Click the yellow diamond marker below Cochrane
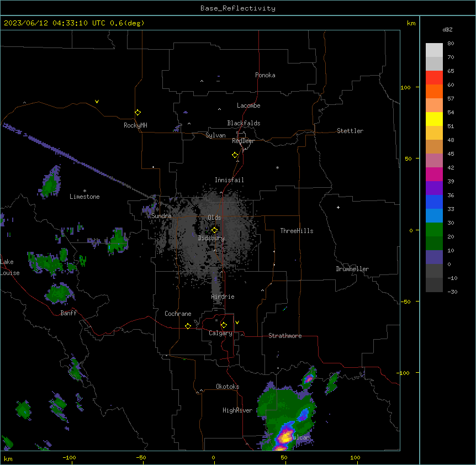The image size is (476, 465). [x=188, y=326]
